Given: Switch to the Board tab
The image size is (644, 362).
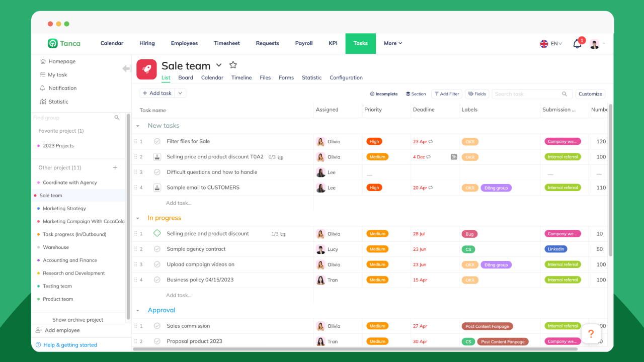Looking at the screenshot, I should [x=186, y=77].
